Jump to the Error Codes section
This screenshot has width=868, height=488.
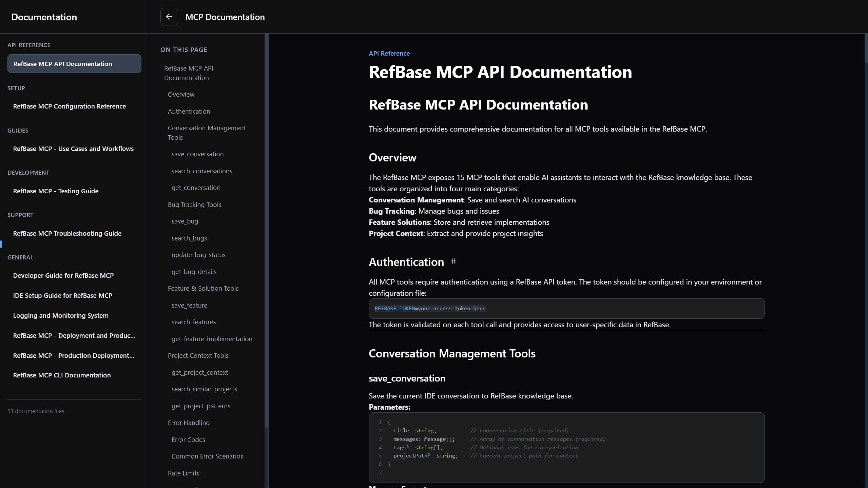[188, 440]
